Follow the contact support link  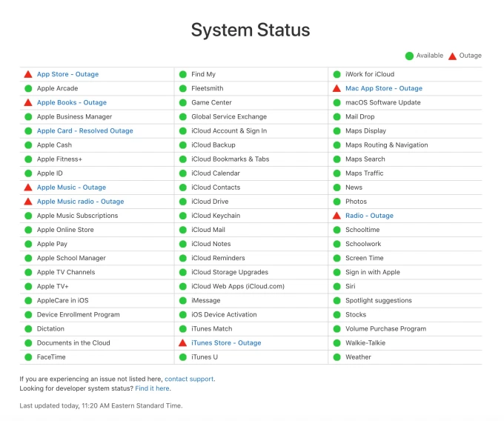click(x=189, y=379)
